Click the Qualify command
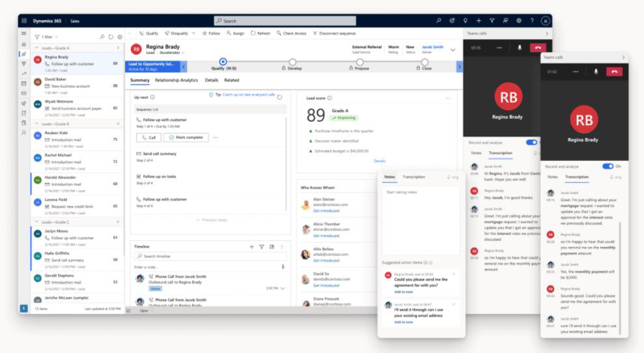The width and height of the screenshot is (644, 353). pos(149,33)
